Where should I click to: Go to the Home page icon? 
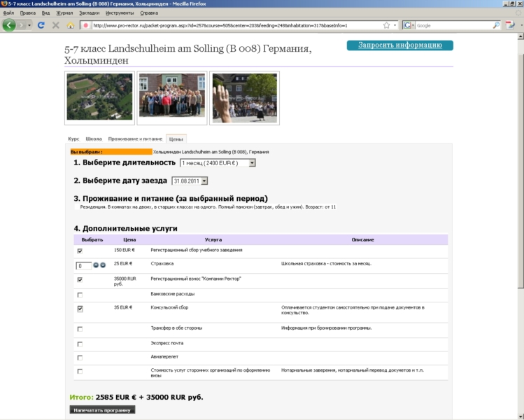click(x=70, y=25)
